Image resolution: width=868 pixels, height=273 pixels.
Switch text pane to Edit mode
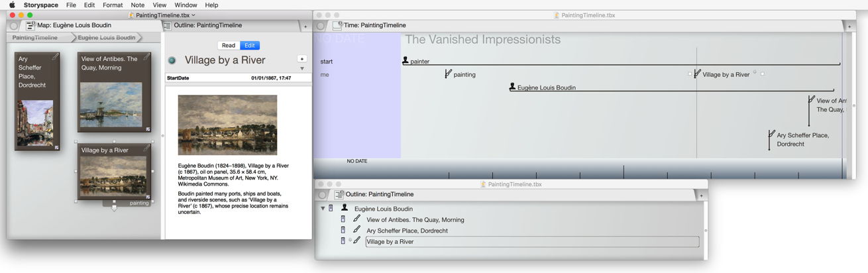(250, 46)
